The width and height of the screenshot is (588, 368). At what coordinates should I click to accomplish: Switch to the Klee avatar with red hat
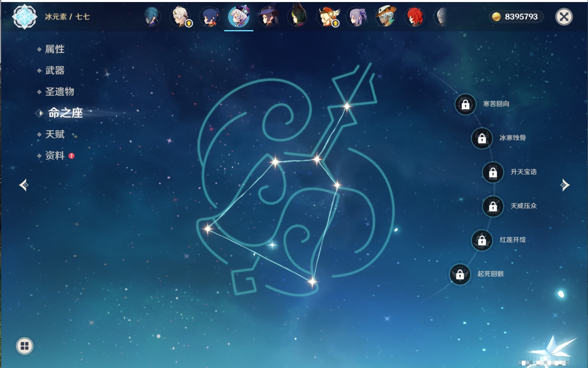328,17
